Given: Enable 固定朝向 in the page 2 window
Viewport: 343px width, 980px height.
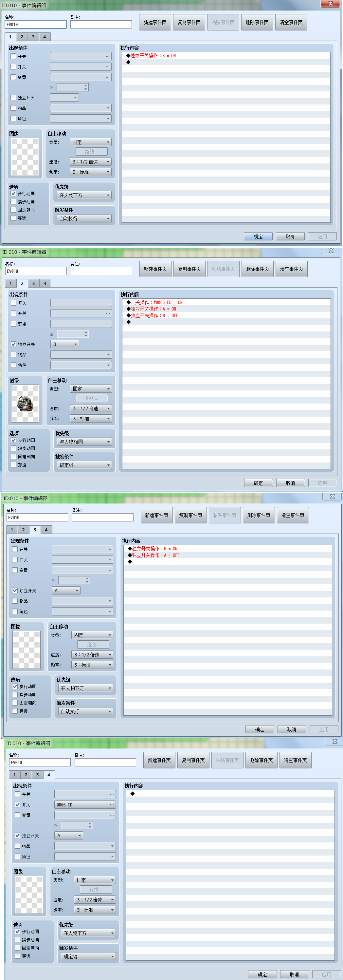Looking at the screenshot, I should [x=14, y=457].
